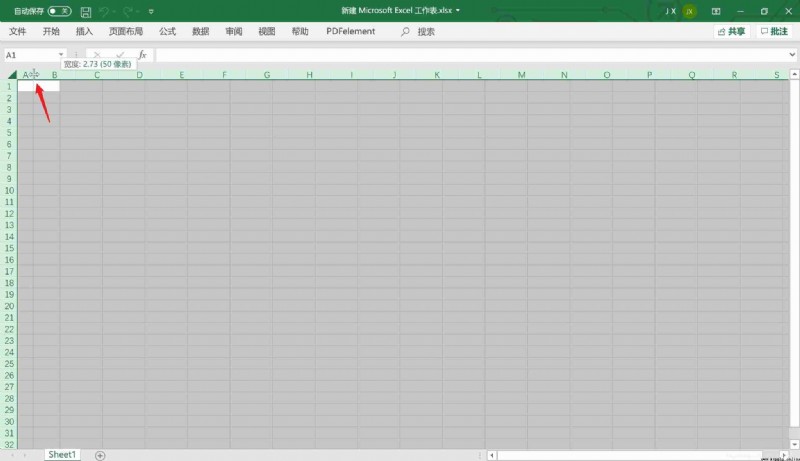Click the vertical scrollbar up arrow

794,74
